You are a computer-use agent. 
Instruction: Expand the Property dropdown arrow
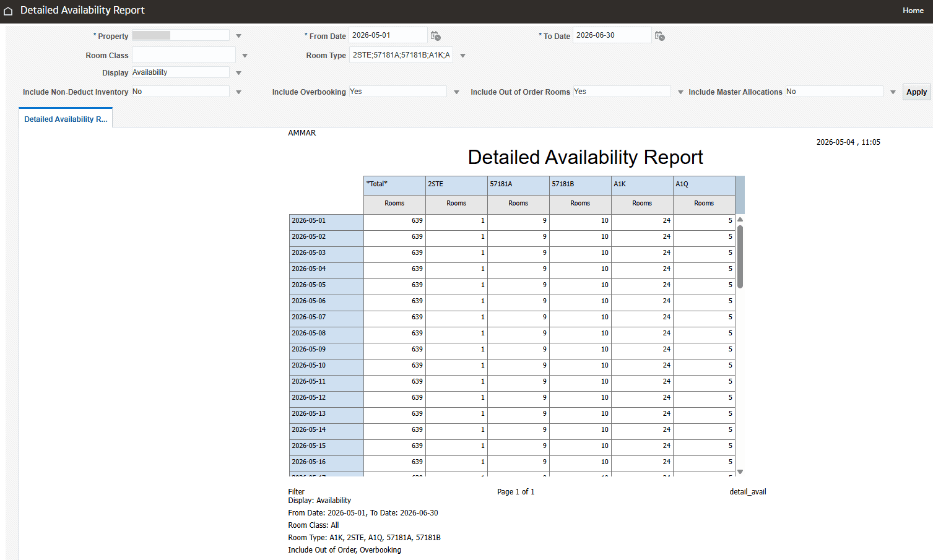point(239,36)
